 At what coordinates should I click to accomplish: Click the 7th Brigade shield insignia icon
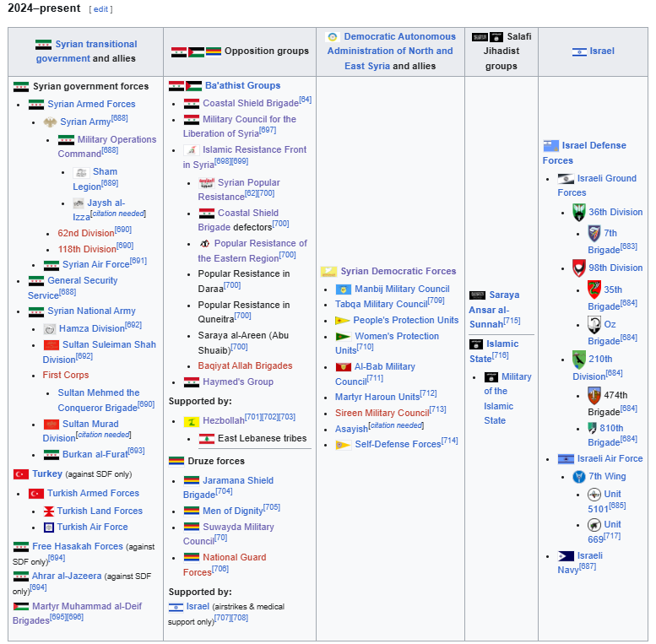594,234
